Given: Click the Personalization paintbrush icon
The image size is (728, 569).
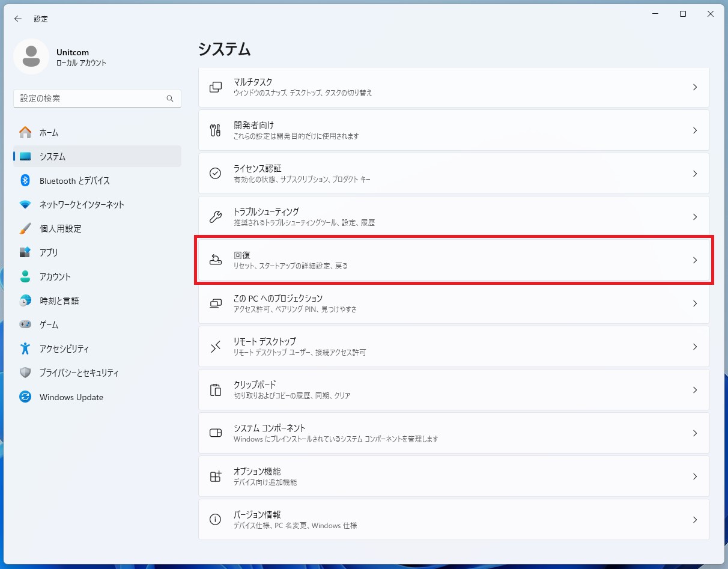Looking at the screenshot, I should click(x=25, y=228).
